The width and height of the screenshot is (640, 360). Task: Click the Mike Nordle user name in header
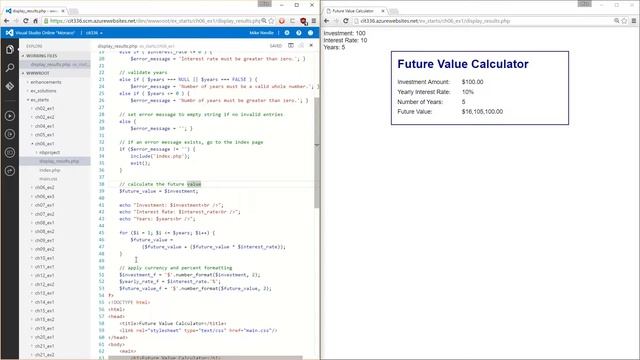[x=261, y=33]
